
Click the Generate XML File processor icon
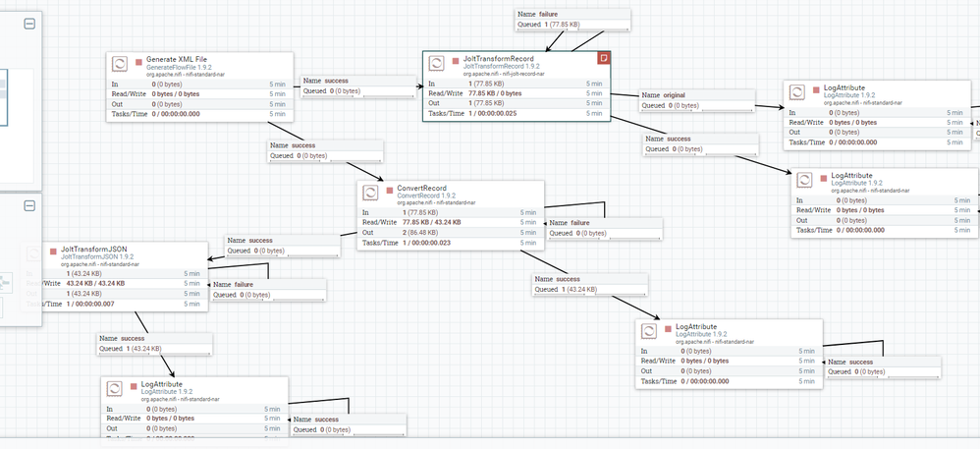120,64
